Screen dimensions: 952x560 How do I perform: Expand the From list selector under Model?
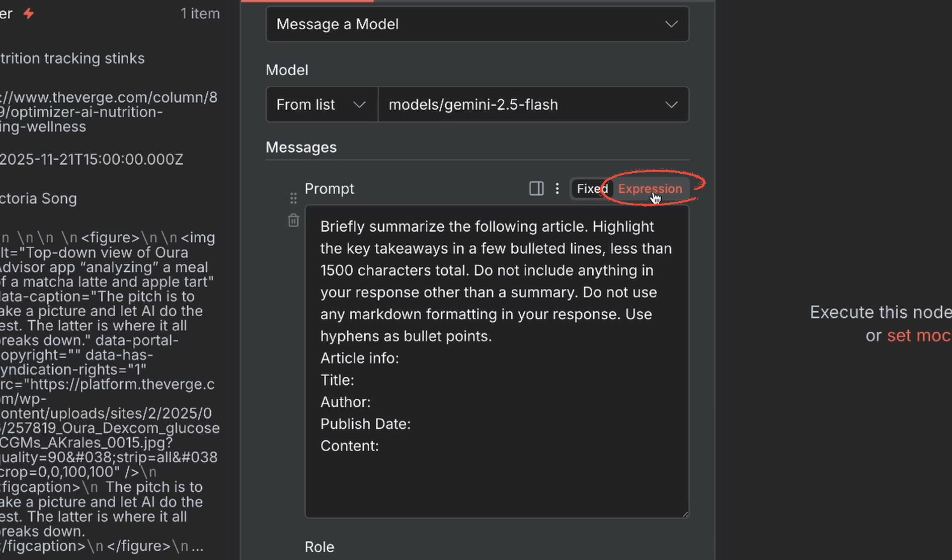click(x=321, y=104)
